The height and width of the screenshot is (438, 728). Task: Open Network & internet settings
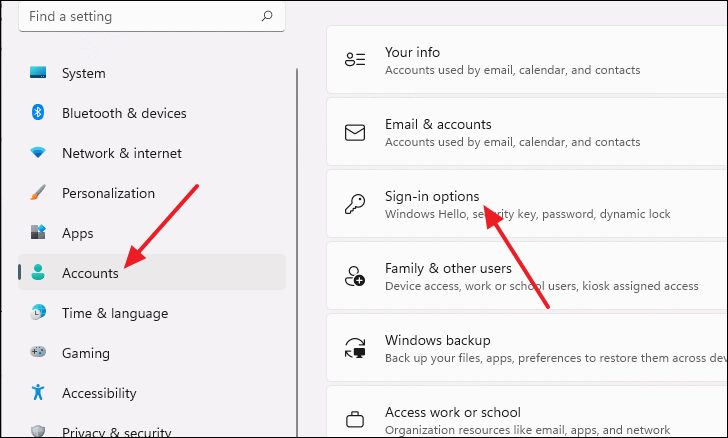(x=152, y=153)
